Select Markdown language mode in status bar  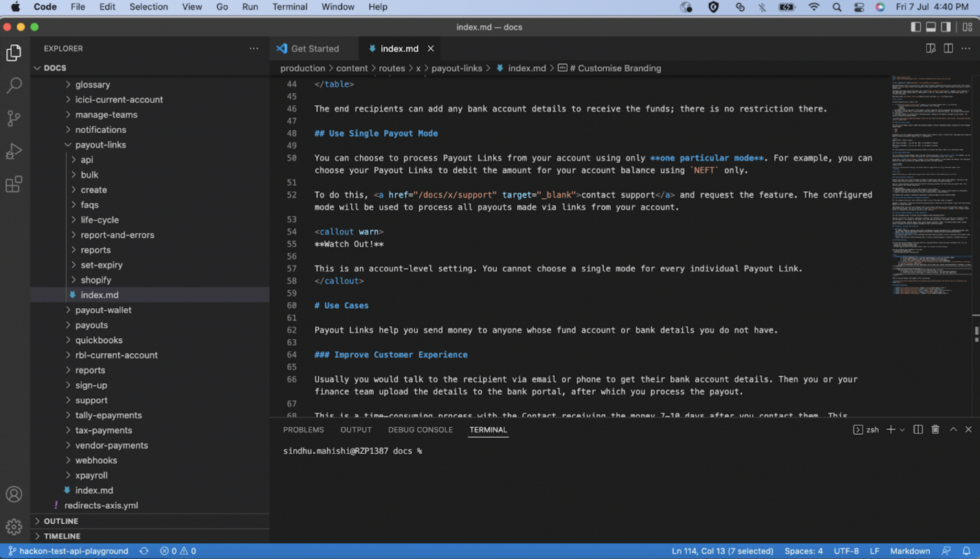pos(910,551)
